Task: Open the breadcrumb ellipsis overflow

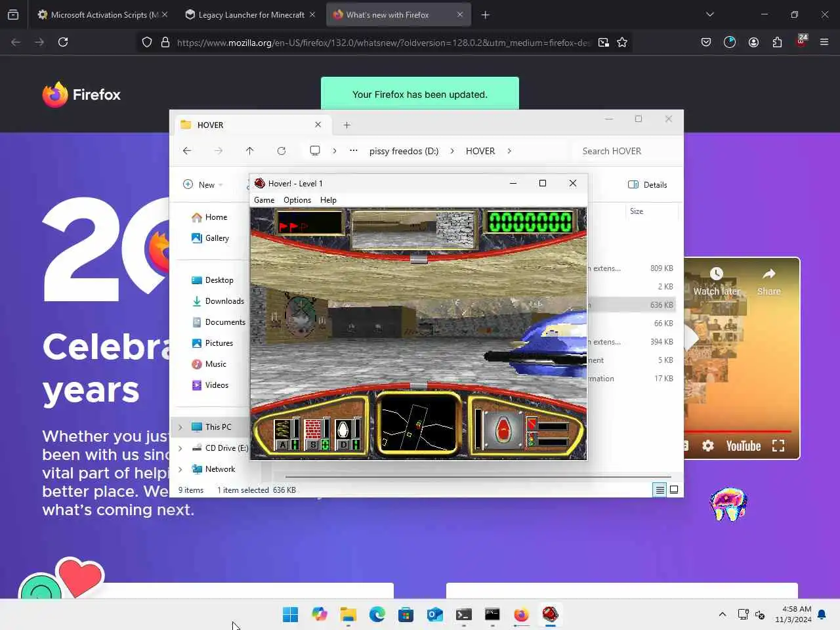Action: tap(354, 151)
